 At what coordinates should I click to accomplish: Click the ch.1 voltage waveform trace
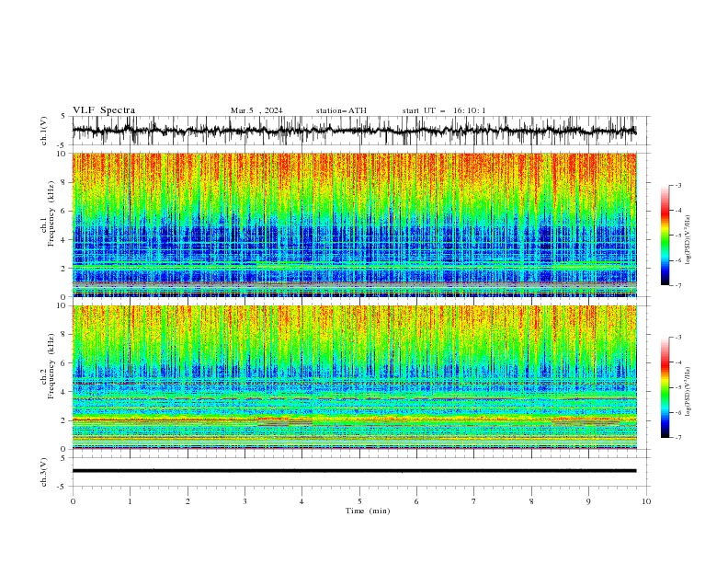[354, 131]
